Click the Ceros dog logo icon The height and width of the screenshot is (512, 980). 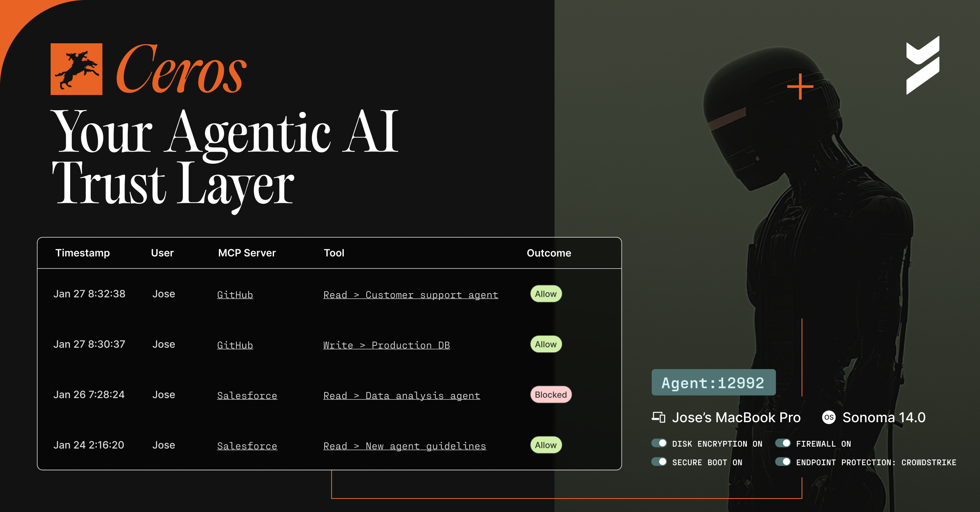76,69
